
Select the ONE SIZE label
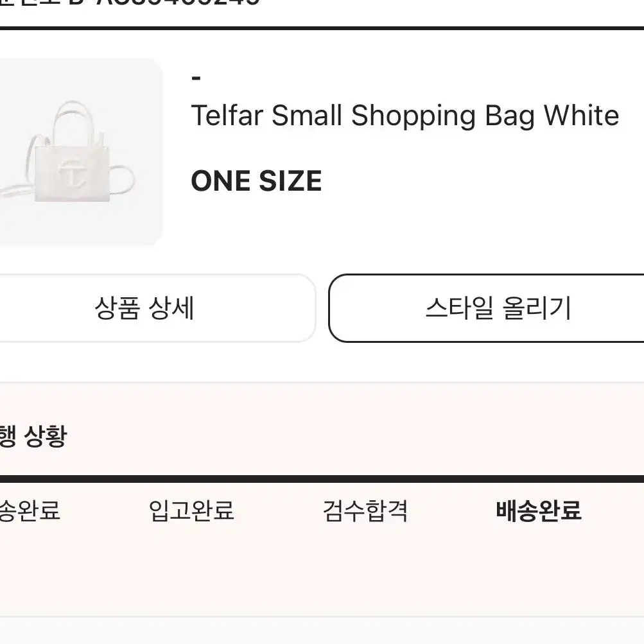tap(256, 180)
